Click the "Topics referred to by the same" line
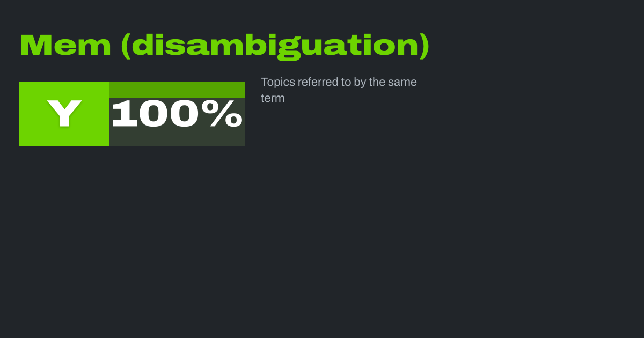The image size is (644, 338). (x=339, y=82)
